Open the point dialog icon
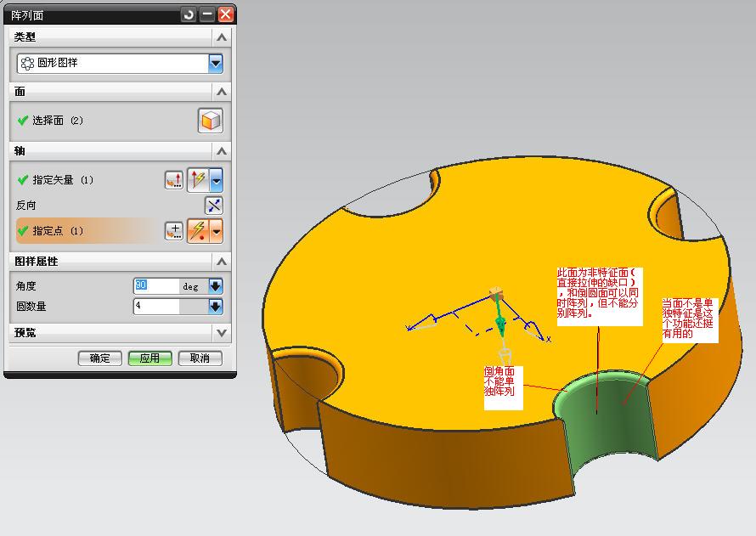The image size is (756, 536). (x=173, y=231)
